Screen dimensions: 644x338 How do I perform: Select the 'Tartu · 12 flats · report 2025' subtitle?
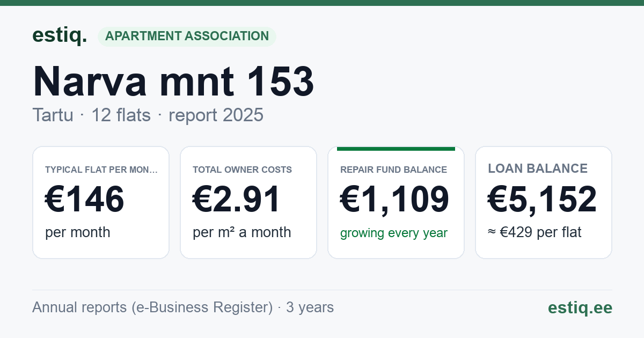coord(148,115)
